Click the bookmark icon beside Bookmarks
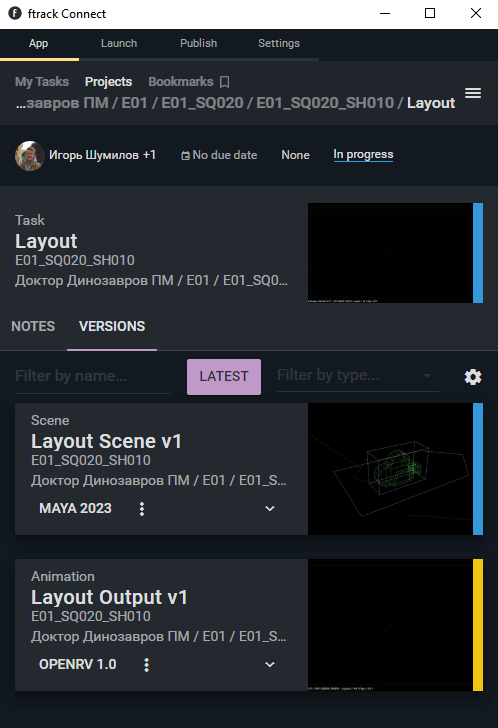The image size is (498, 728). click(225, 82)
